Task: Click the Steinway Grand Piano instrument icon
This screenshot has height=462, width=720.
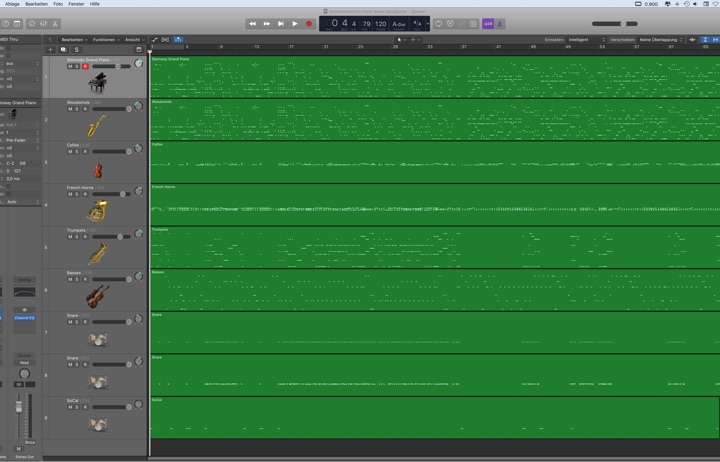Action: pos(97,83)
